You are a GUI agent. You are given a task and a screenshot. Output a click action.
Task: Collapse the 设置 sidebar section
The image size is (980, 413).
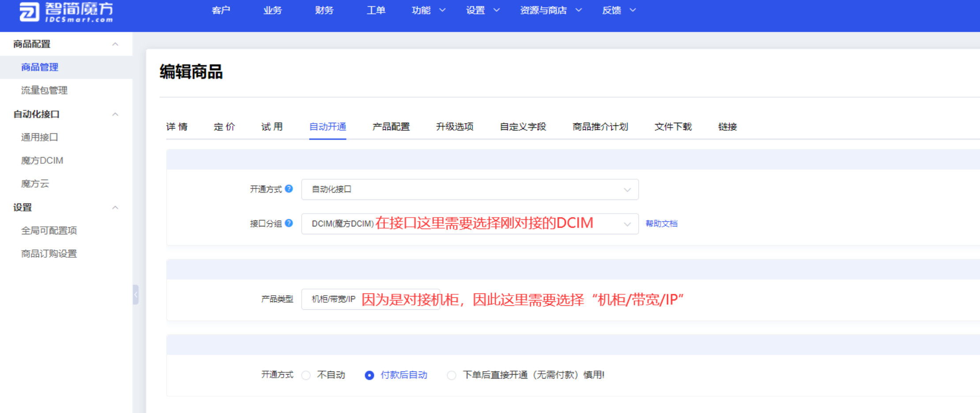pos(66,207)
